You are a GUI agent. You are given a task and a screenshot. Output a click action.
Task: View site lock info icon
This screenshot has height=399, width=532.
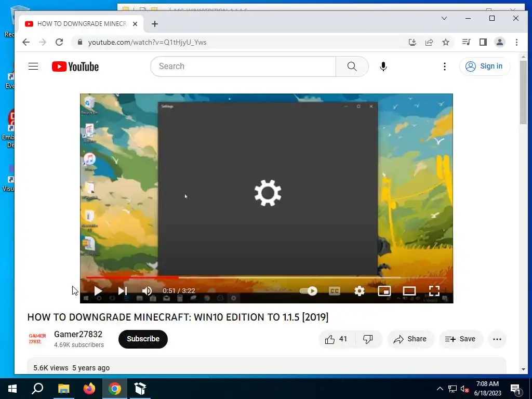[x=80, y=42]
